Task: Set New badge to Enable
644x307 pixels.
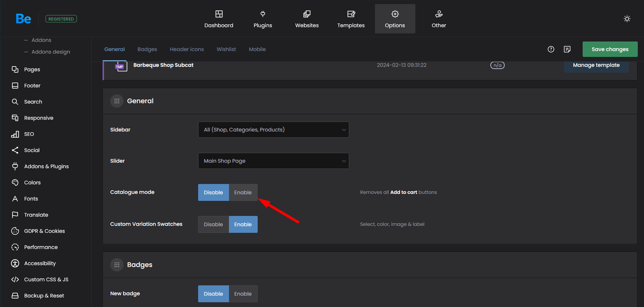Action: point(243,294)
